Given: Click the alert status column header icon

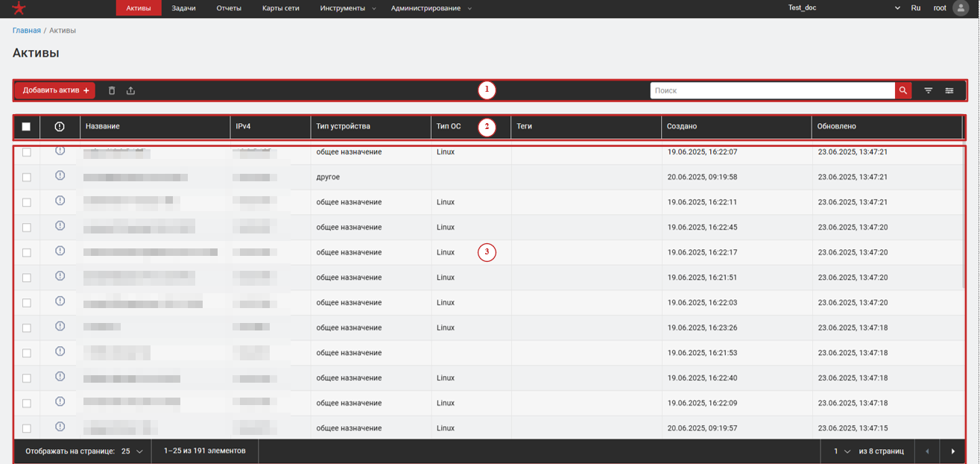Looking at the screenshot, I should pos(60,127).
